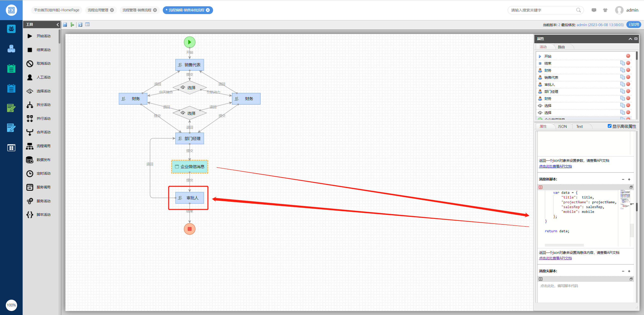The width and height of the screenshot is (644, 315).
Task: Click the red end node on canvas
Action: pyautogui.click(x=189, y=229)
